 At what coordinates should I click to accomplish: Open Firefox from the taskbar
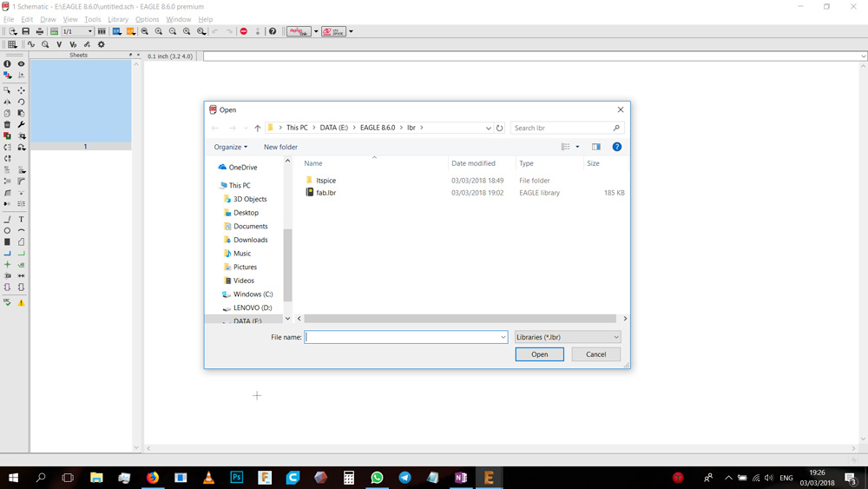[152, 478]
